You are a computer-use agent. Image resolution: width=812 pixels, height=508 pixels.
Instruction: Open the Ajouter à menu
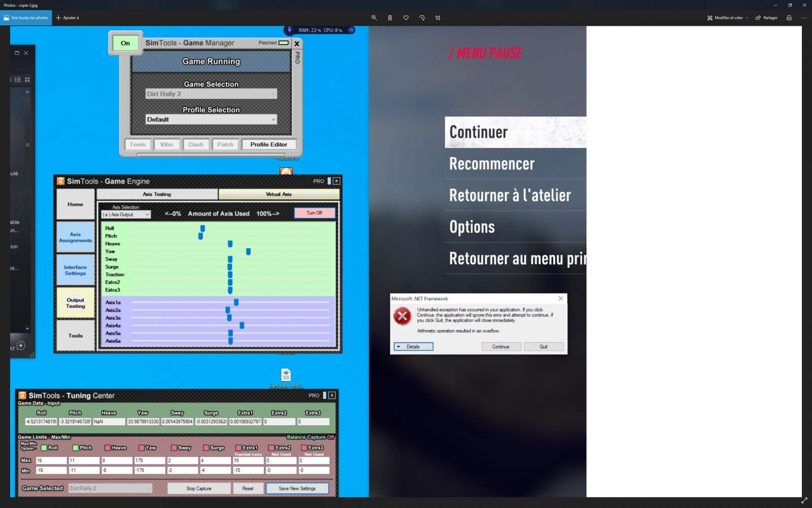tap(67, 18)
